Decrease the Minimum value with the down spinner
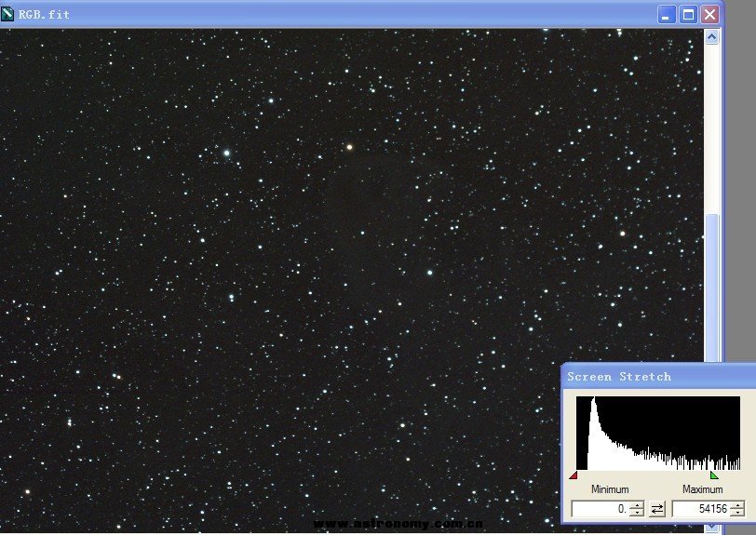The width and height of the screenshot is (756, 535). [x=637, y=513]
